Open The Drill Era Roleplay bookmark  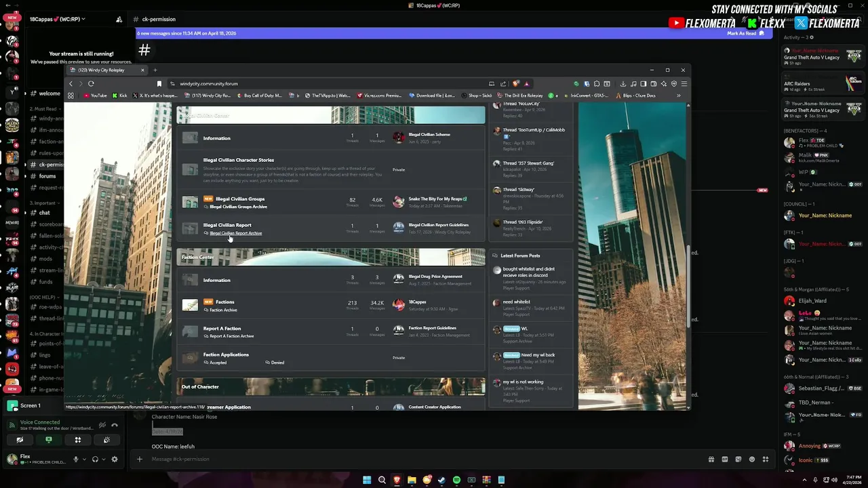[519, 96]
